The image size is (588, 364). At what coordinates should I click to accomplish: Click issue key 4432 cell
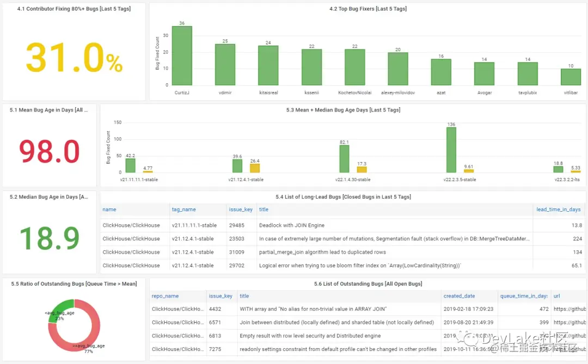[215, 309]
